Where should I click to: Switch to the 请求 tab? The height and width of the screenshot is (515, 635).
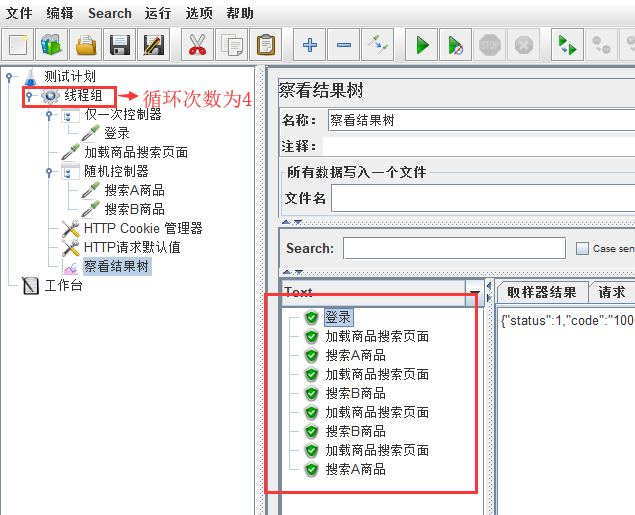[x=611, y=292]
